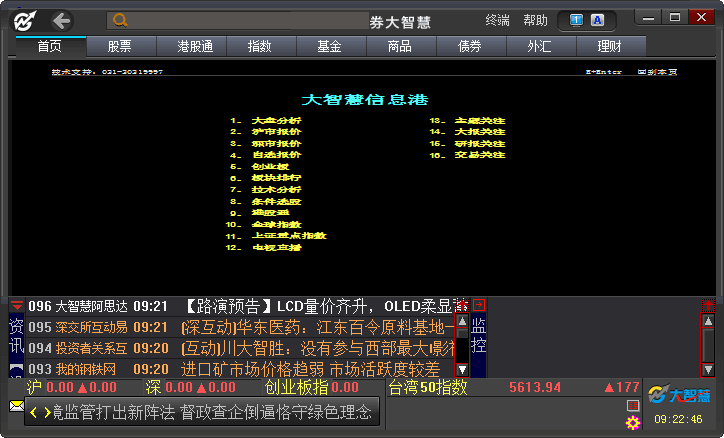Open the 帮助 menu
The image size is (724, 438).
click(535, 21)
